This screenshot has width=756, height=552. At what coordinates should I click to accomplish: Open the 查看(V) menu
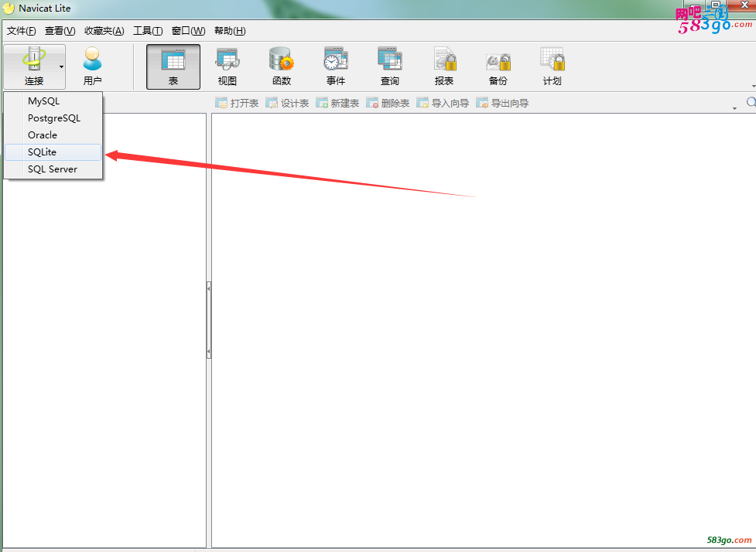click(x=60, y=31)
